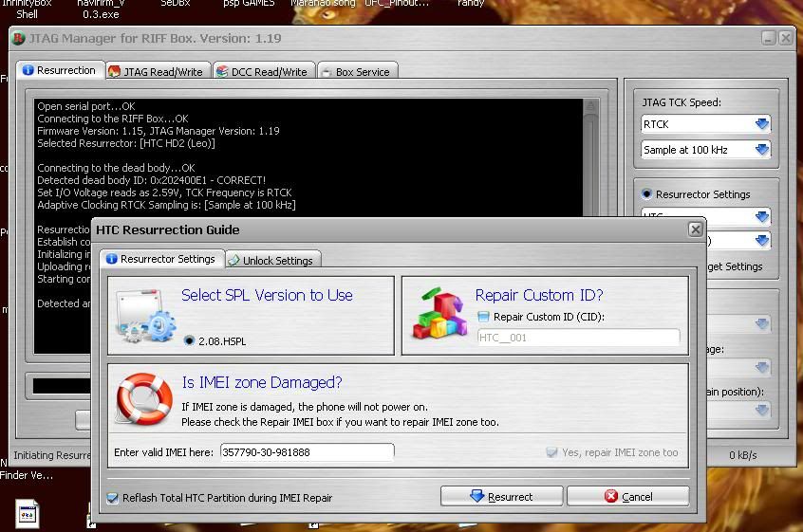Click the HTC__001 custom ID field
This screenshot has width=803, height=532.
point(579,338)
